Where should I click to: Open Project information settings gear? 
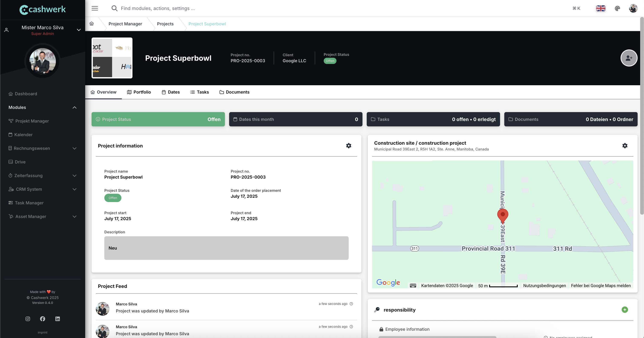[348, 146]
